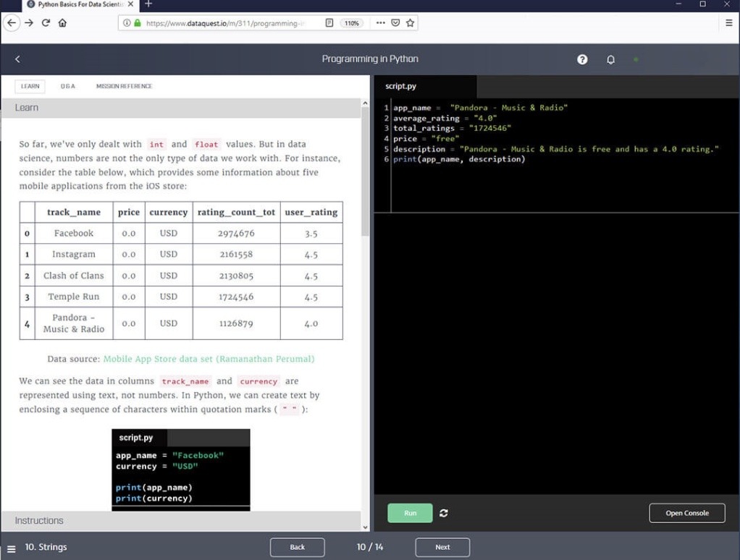Image resolution: width=740 pixels, height=560 pixels.
Task: Expand the Instructions section
Action: (x=181, y=521)
